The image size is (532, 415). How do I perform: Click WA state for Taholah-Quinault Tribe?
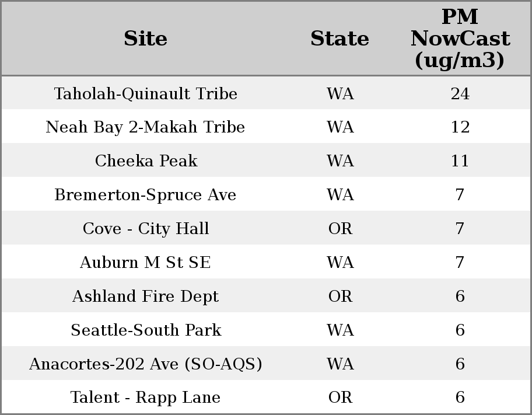[340, 93]
